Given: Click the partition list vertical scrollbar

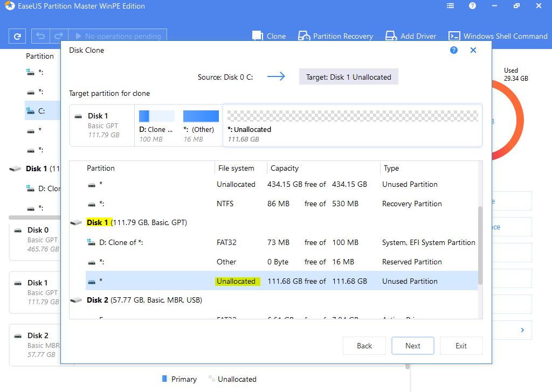Looking at the screenshot, I should [480, 245].
